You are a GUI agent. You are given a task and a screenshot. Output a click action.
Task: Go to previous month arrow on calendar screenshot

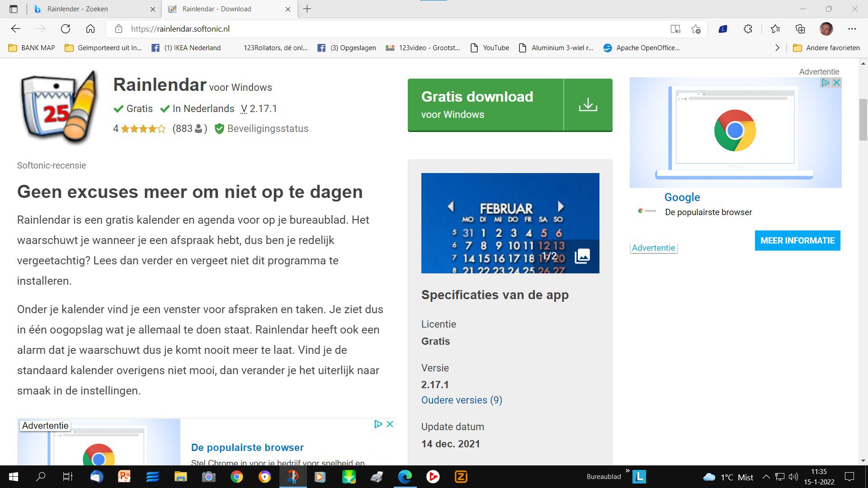coord(450,207)
